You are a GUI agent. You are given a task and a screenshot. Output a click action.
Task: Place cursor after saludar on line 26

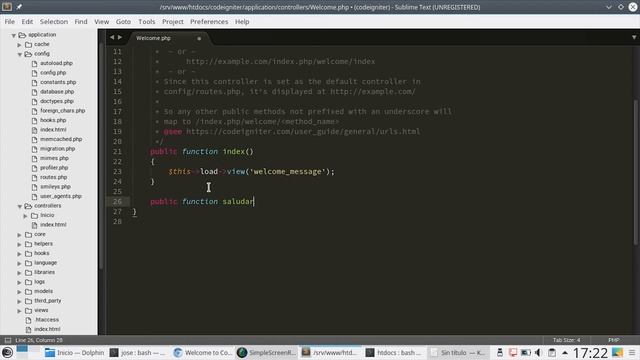(x=254, y=202)
